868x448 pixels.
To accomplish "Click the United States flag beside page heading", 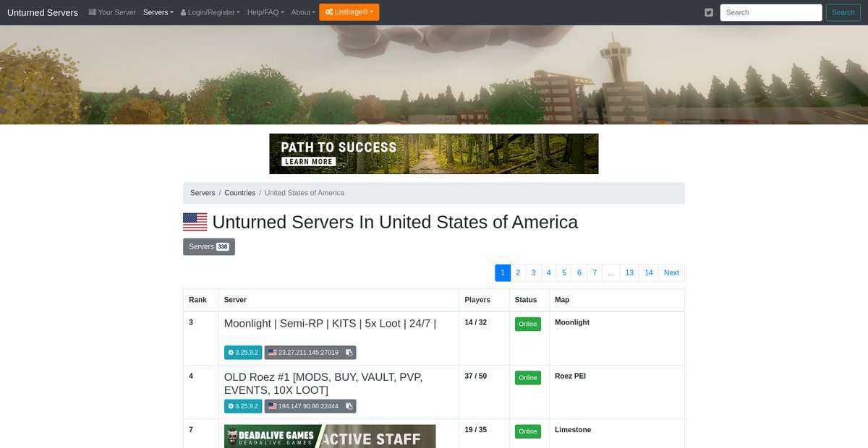I will click(195, 222).
